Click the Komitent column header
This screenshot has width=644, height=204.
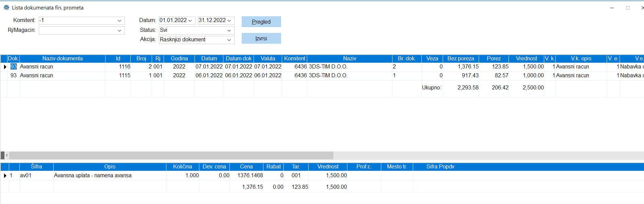[x=294, y=59]
